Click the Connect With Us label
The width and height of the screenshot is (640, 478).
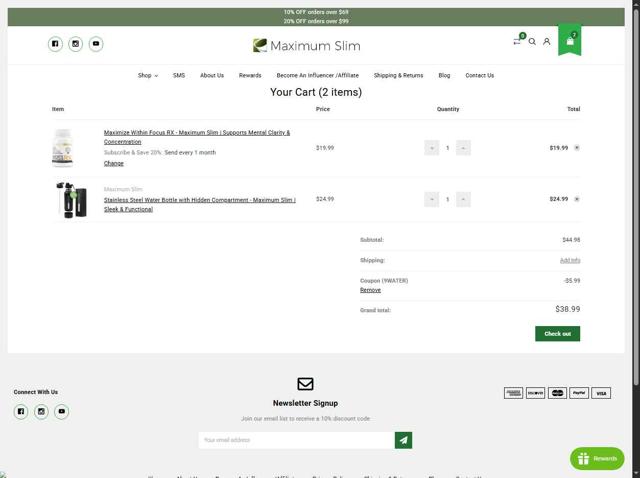coord(36,392)
